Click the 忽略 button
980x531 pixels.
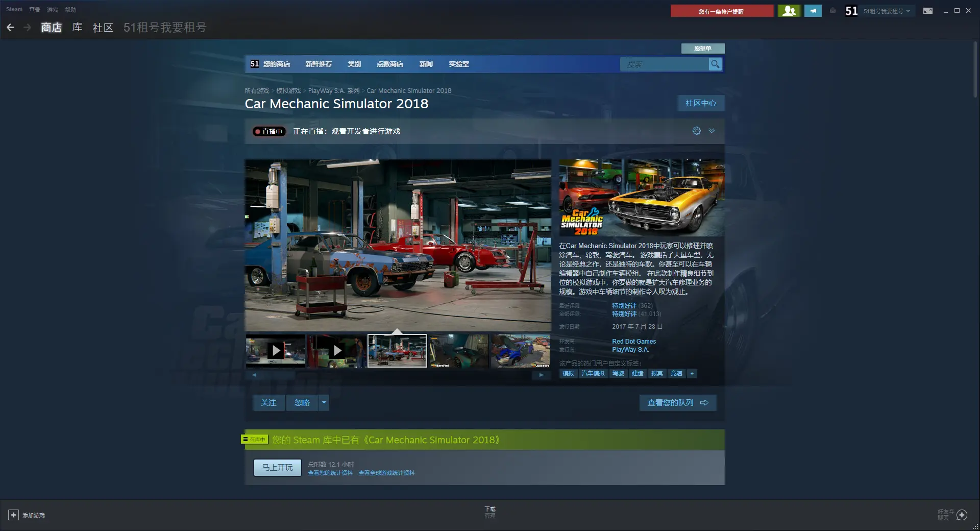point(302,403)
